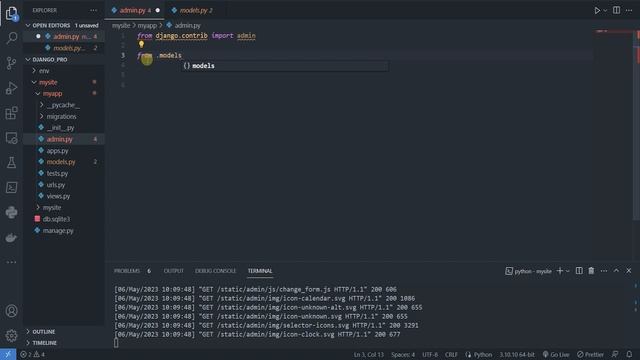Open the Explorer view in activity bar
640x360 pixels.
(11, 13)
